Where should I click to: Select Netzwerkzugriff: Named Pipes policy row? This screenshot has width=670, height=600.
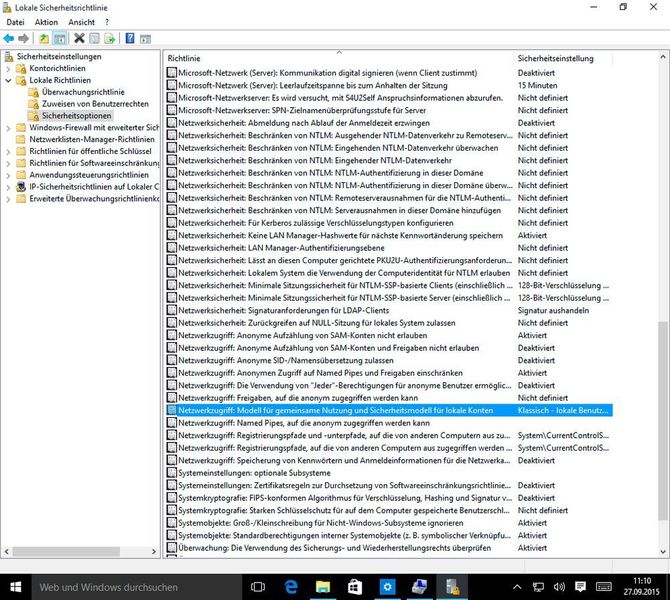pos(389,423)
